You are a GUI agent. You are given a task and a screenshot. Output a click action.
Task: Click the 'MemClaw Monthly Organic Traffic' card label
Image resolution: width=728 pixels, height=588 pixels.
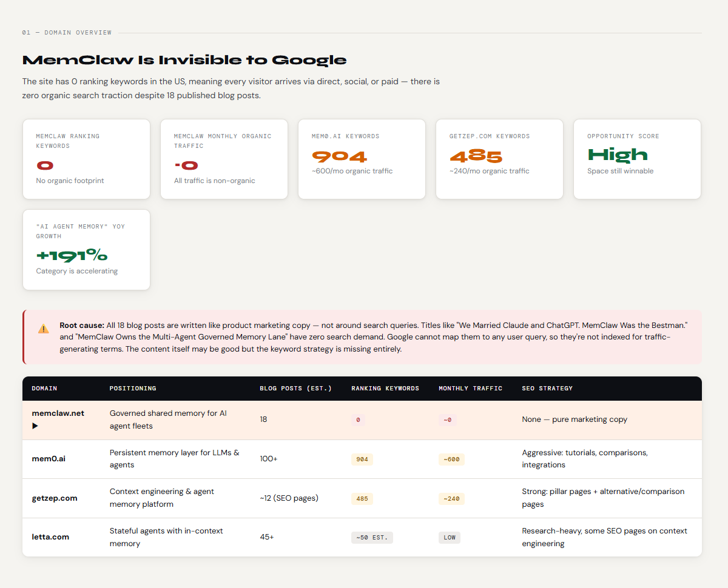[223, 141]
